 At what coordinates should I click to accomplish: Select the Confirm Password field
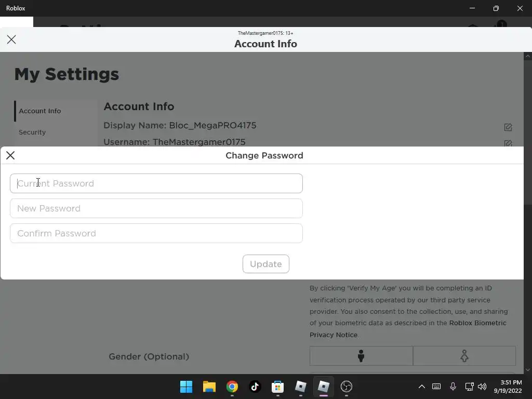[x=156, y=233]
